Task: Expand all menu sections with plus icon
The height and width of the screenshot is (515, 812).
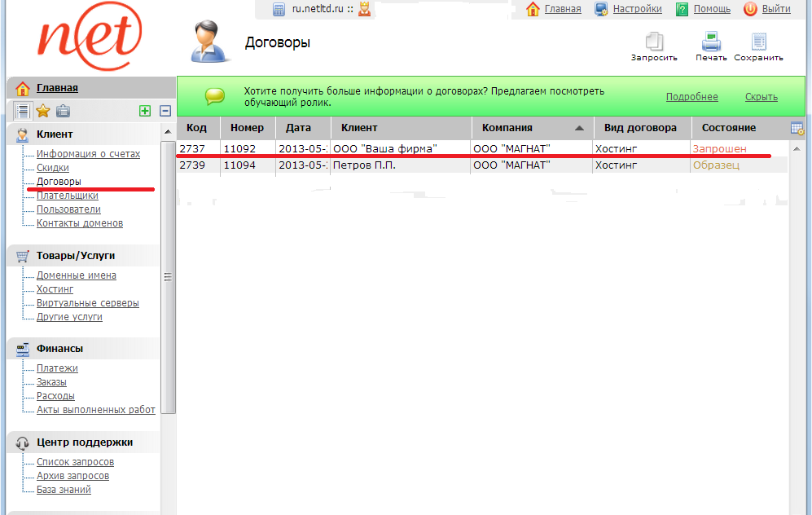Action: pyautogui.click(x=145, y=111)
